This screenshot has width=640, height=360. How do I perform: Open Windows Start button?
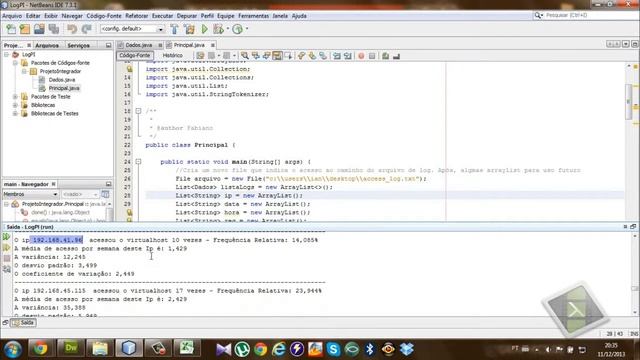[x=13, y=349]
